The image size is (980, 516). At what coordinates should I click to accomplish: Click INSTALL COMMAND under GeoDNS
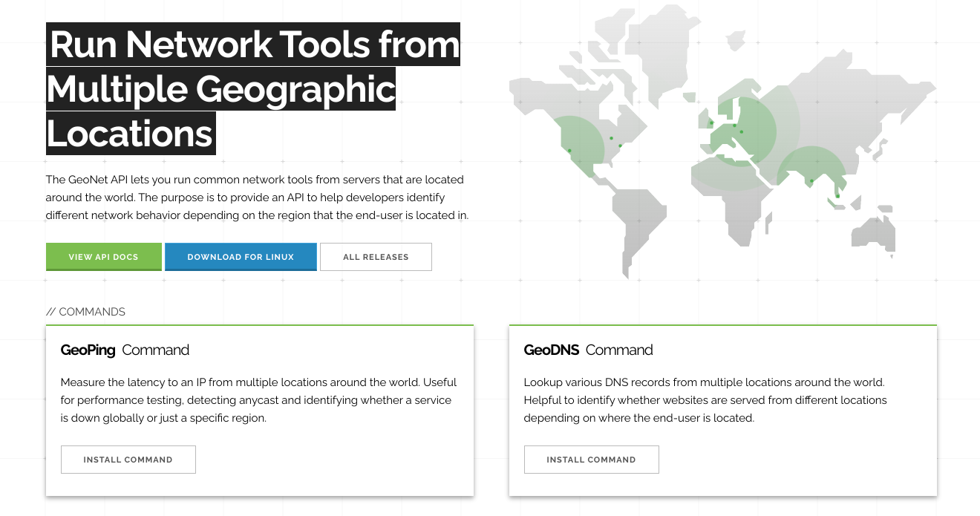[x=591, y=459]
